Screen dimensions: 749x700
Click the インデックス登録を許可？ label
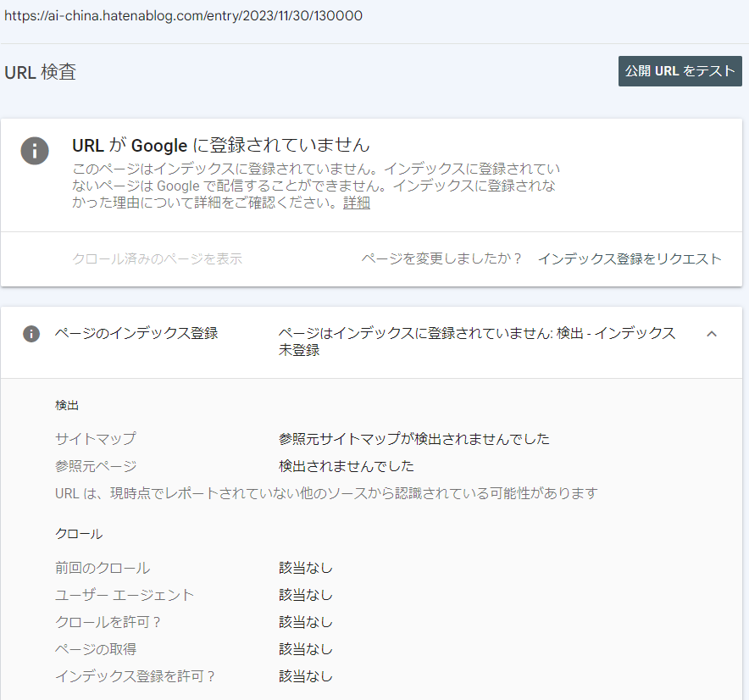point(136,676)
